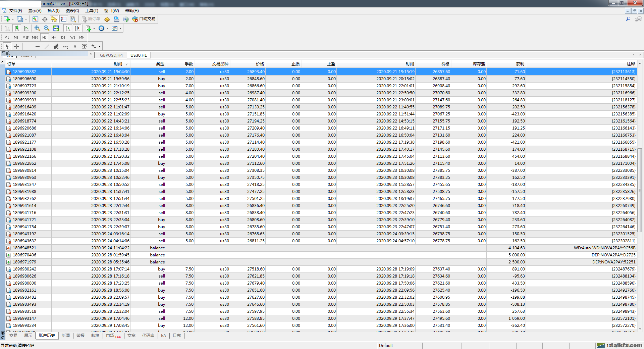This screenshot has width=644, height=349.
Task: Toggle the Market Watch window icon
Action: point(35,19)
